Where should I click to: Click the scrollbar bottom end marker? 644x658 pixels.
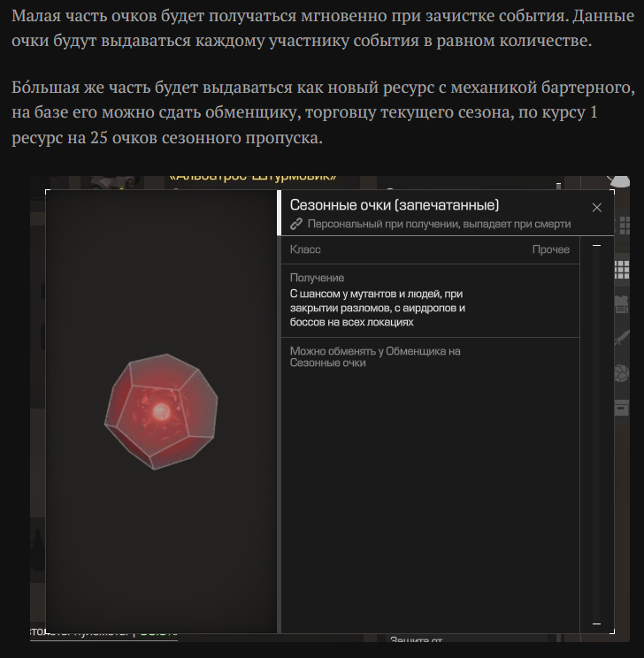[x=596, y=624]
